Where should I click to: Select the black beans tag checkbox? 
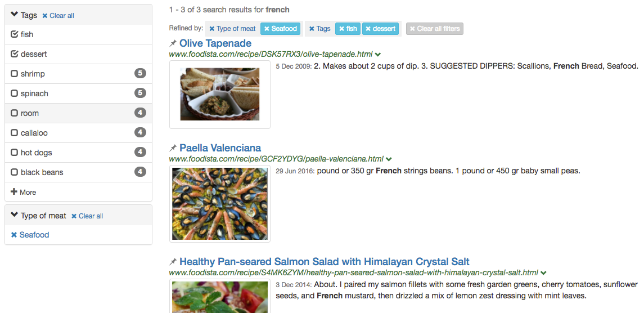pos(15,172)
